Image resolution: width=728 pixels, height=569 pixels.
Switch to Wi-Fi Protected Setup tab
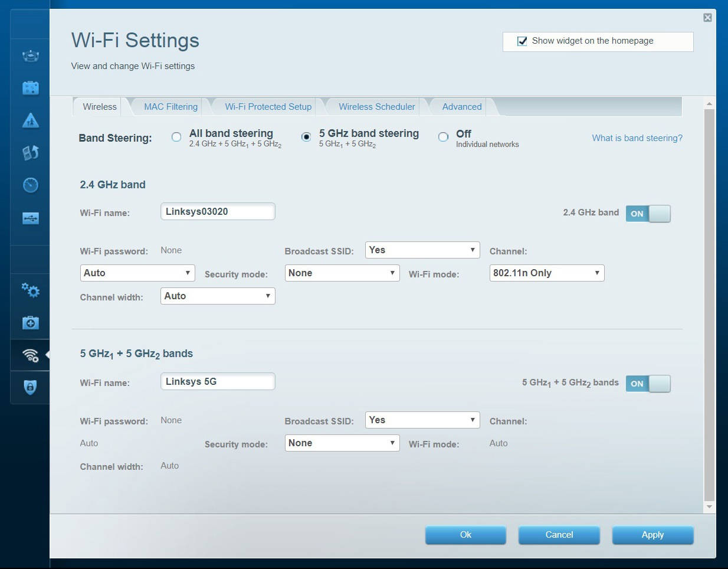pos(268,107)
